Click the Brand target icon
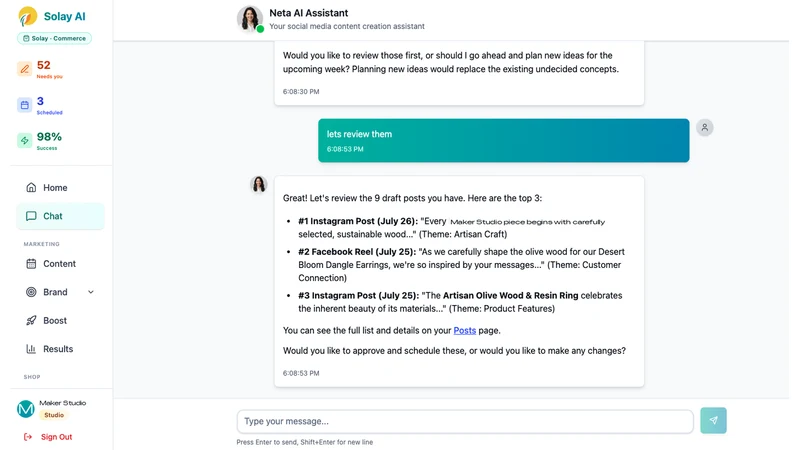The height and width of the screenshot is (450, 800). point(31,292)
